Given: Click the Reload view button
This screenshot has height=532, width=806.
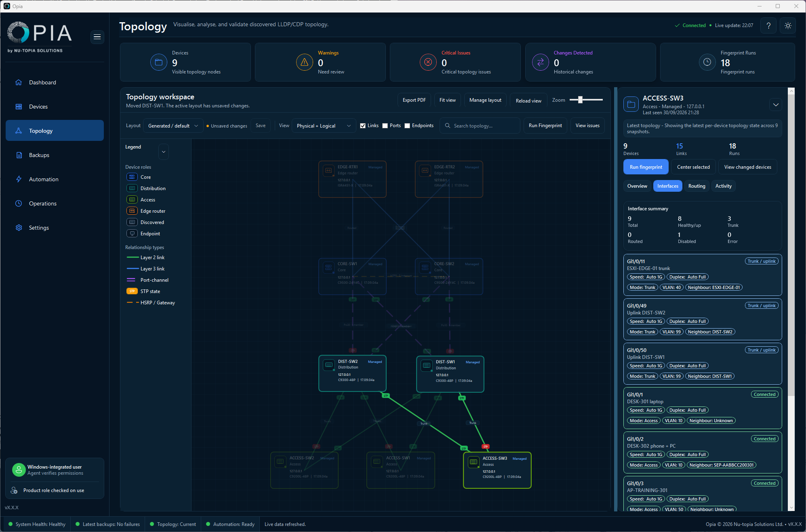Looking at the screenshot, I should click(x=528, y=101).
